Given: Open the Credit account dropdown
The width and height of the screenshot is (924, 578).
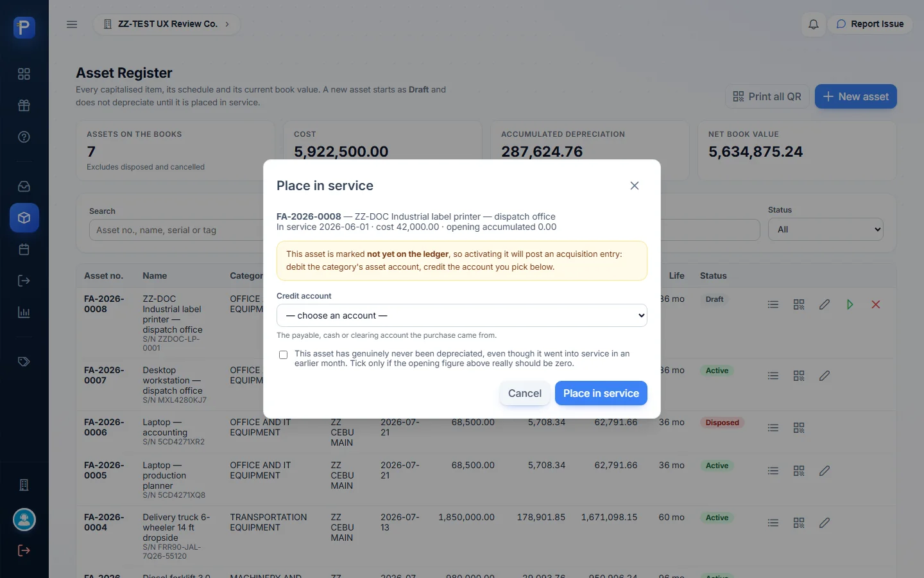Looking at the screenshot, I should point(462,315).
